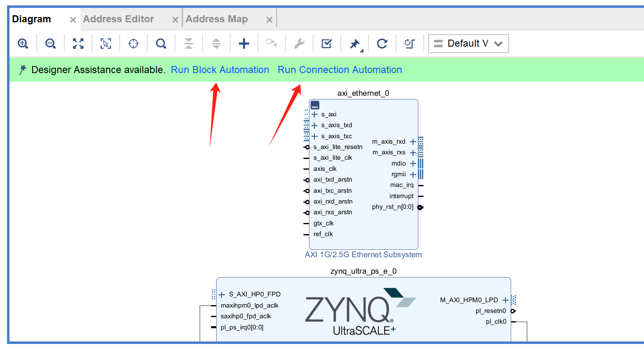644x353 pixels.
Task: Select the axi_txd_arstn pin
Action: click(333, 180)
